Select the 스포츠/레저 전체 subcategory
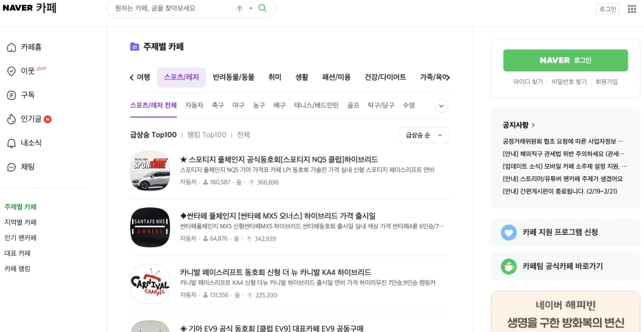This screenshot has height=332, width=644. (153, 105)
